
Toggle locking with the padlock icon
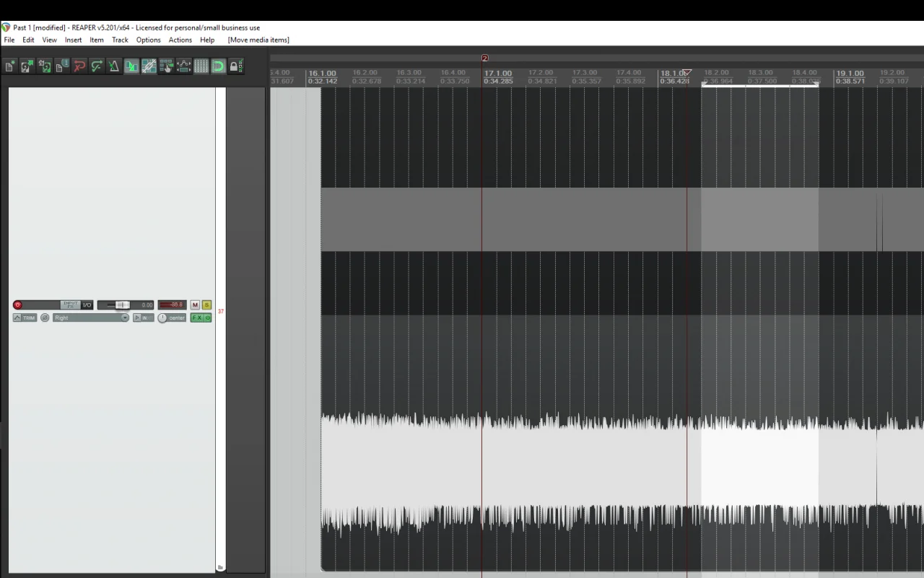coord(235,66)
